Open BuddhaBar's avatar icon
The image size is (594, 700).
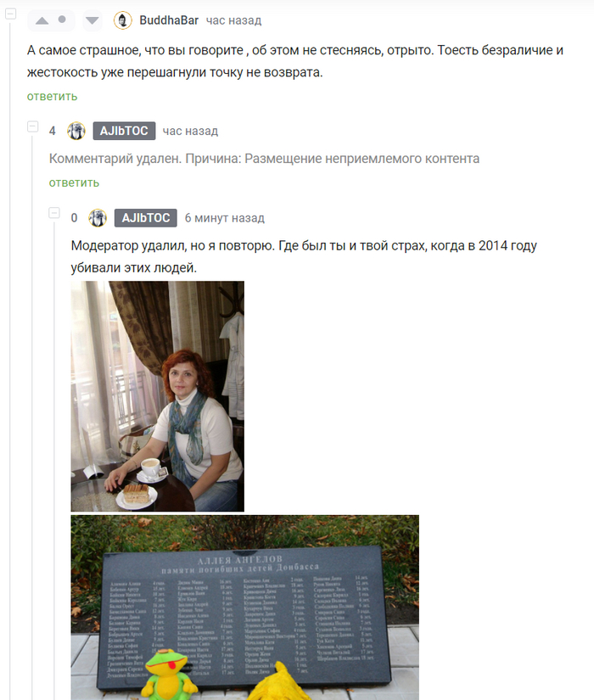(122, 20)
